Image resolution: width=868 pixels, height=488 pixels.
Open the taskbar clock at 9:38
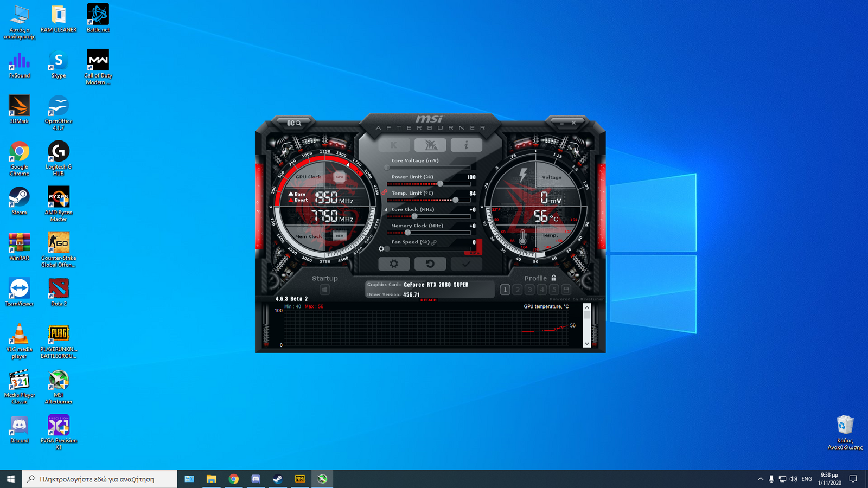coord(829,479)
